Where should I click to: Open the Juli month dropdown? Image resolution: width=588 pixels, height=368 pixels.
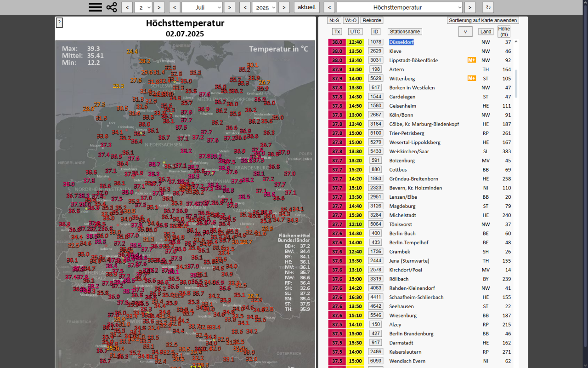click(202, 7)
